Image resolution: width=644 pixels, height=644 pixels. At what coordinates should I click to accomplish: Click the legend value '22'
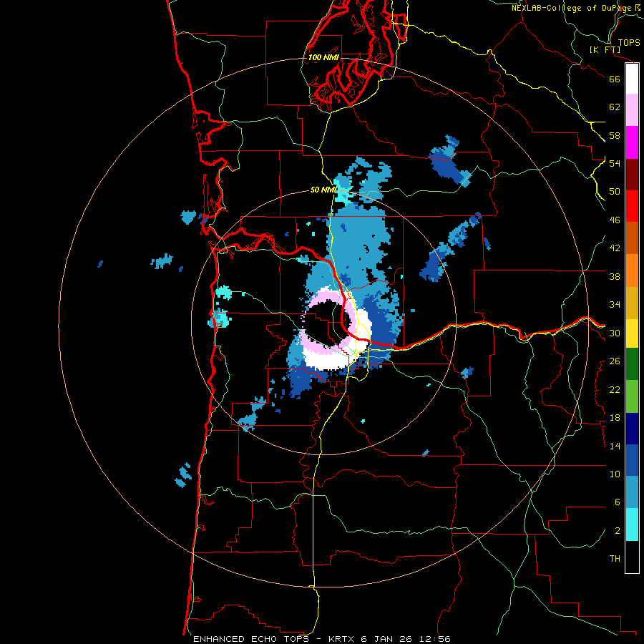[615, 389]
